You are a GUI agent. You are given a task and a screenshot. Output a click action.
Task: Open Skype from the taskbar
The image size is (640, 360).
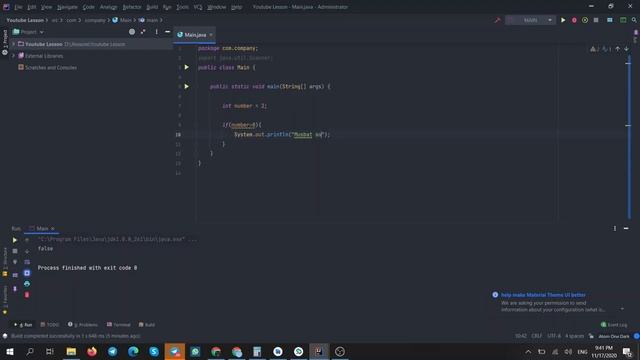[x=154, y=351]
